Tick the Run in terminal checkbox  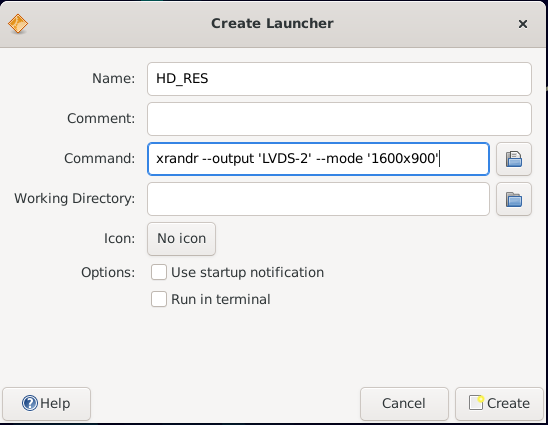159,299
